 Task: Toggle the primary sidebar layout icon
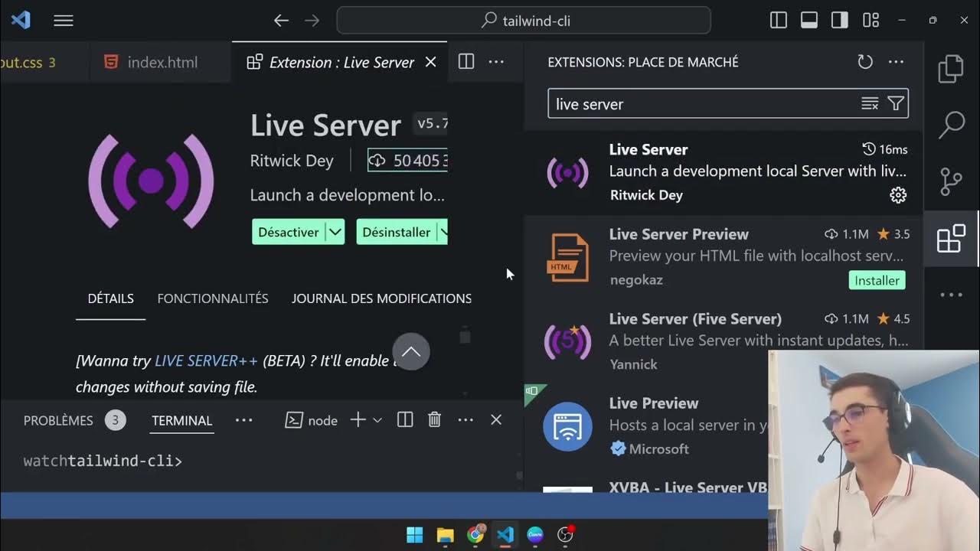click(779, 21)
